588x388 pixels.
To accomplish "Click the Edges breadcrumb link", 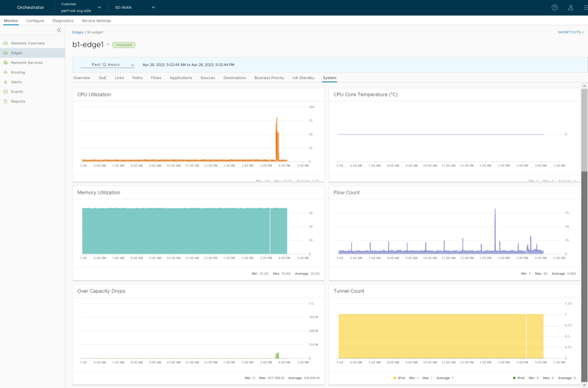I will (78, 32).
